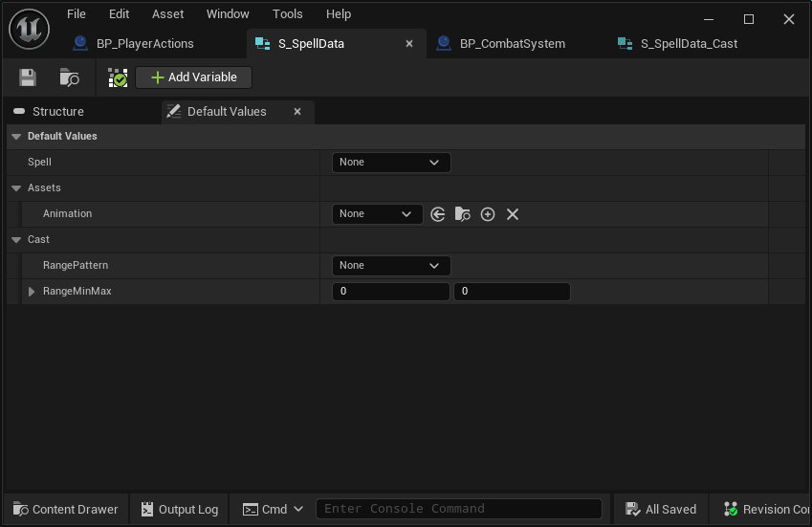Open the Output Log
The height and width of the screenshot is (527, 812).
point(180,510)
